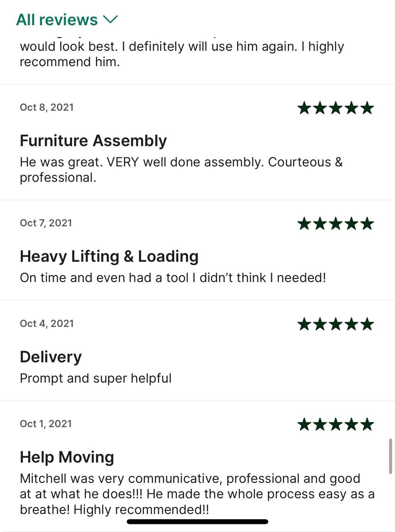The width and height of the screenshot is (395, 532).
Task: Click the Oct 8, 2021 review date
Action: click(47, 107)
